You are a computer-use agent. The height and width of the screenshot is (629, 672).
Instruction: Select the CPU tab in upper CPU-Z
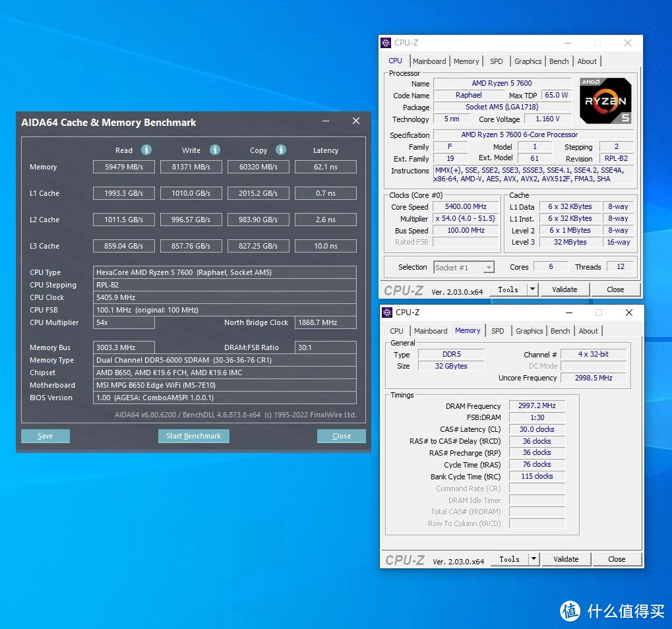point(395,61)
